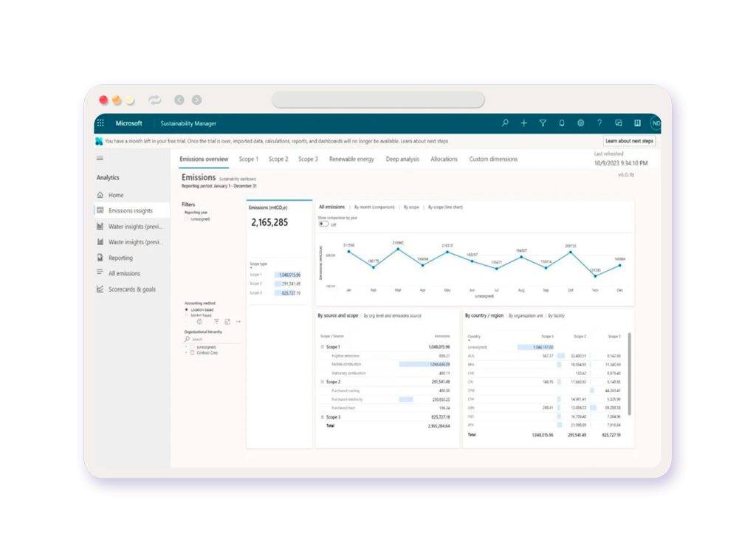Viewport: 756px width, 553px height.
Task: Click the chat assistant icon in header
Action: [619, 123]
